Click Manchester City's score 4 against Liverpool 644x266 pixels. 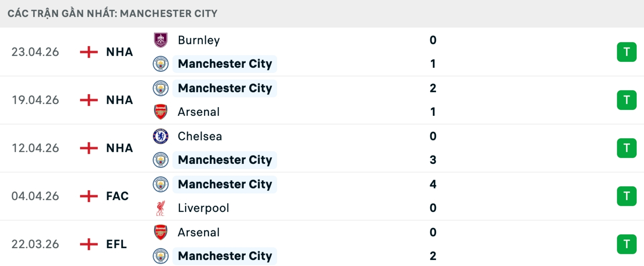(x=433, y=184)
